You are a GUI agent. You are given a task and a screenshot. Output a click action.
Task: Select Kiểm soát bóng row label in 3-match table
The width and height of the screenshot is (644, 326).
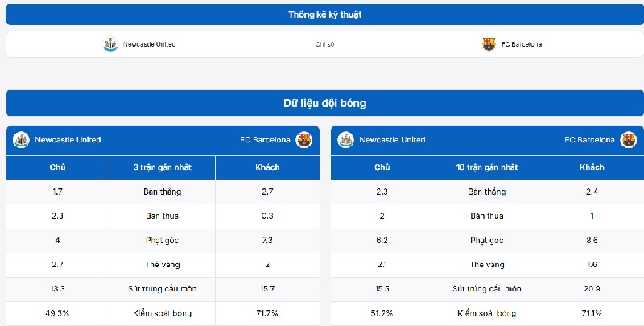[x=163, y=313]
